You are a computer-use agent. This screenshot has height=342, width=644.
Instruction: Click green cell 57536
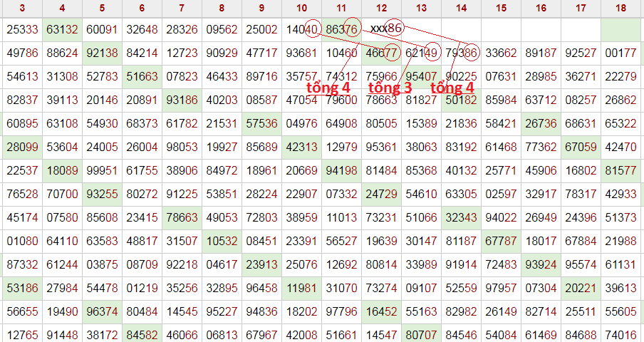(261, 123)
